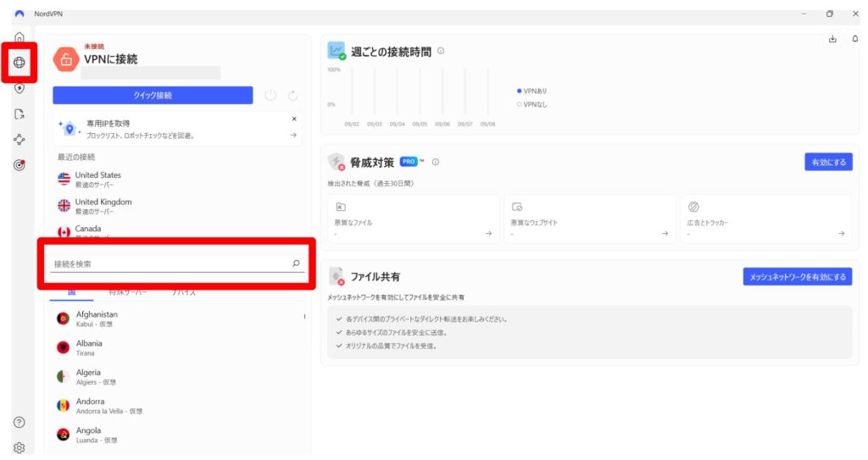Click the 専用IPを取得 title text
Viewport: 868px width, 460px height.
pyautogui.click(x=108, y=124)
